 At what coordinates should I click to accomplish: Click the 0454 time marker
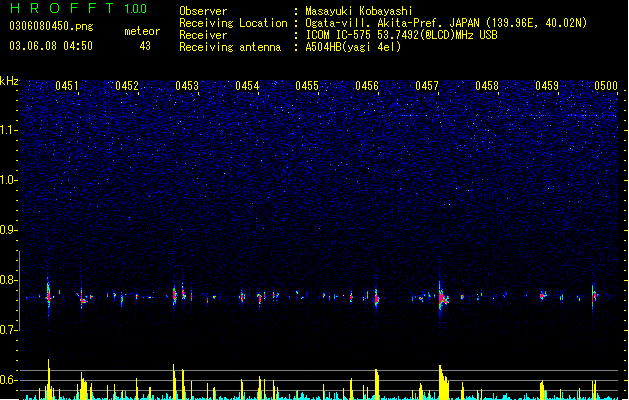(247, 86)
